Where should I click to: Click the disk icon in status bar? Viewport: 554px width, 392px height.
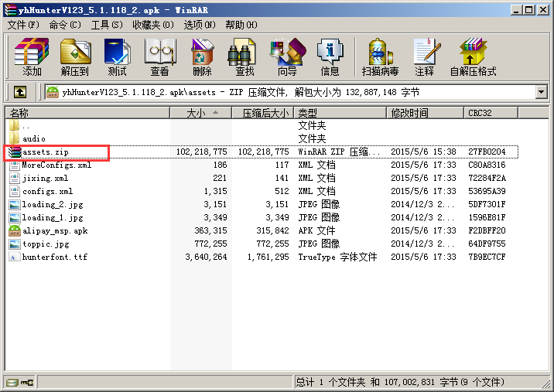pyautogui.click(x=12, y=383)
